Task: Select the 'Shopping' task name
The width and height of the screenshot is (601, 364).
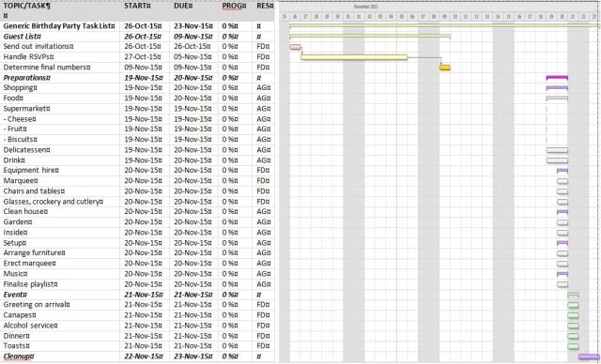Action: (21, 87)
